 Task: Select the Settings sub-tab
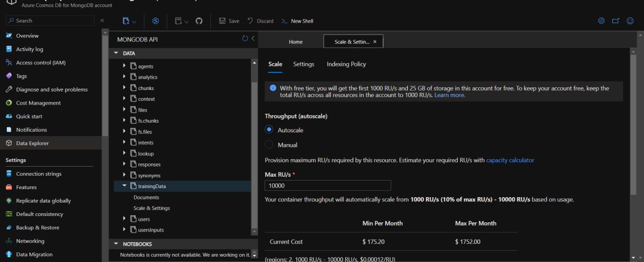coord(304,64)
